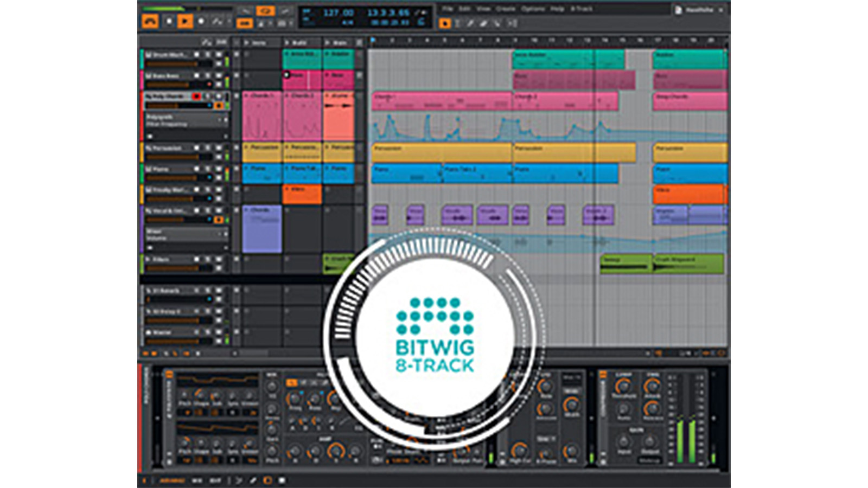Click the project tab at top-right

click(700, 10)
